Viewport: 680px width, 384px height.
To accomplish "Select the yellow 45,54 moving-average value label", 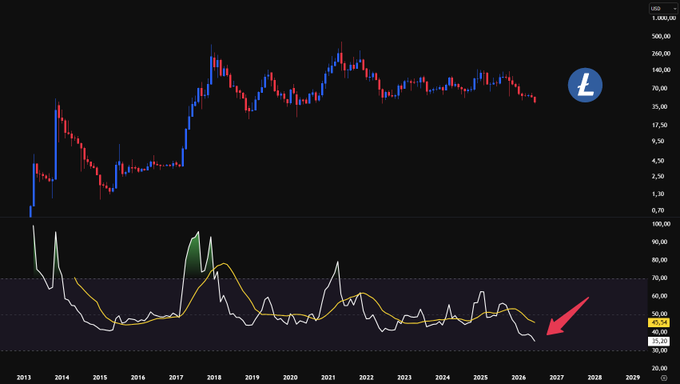I will pyautogui.click(x=659, y=322).
